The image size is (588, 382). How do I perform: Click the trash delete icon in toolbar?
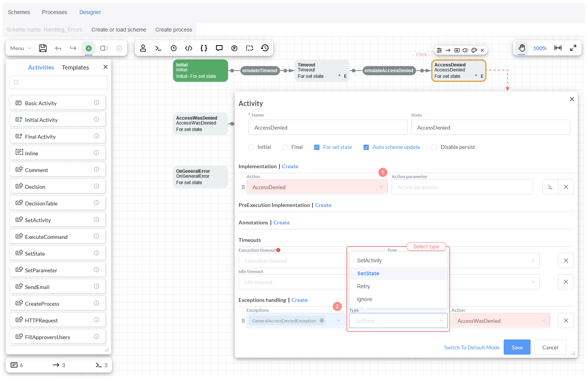pos(119,48)
